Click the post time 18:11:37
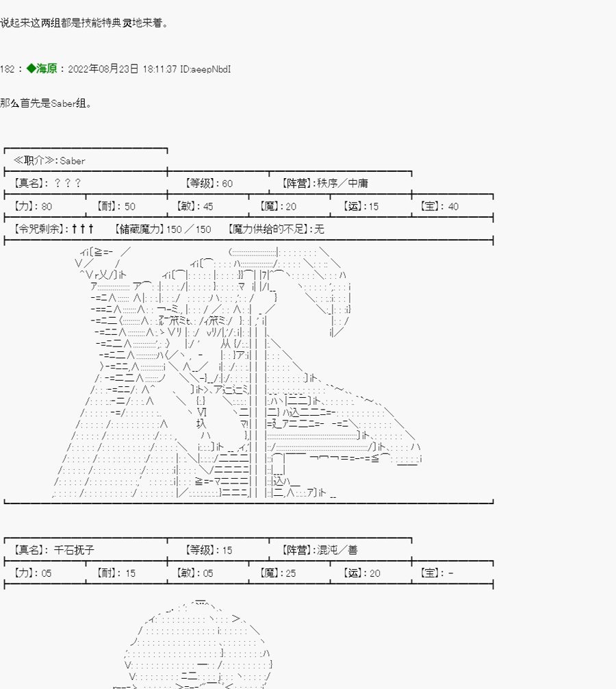This screenshot has height=689, width=616. coord(159,69)
